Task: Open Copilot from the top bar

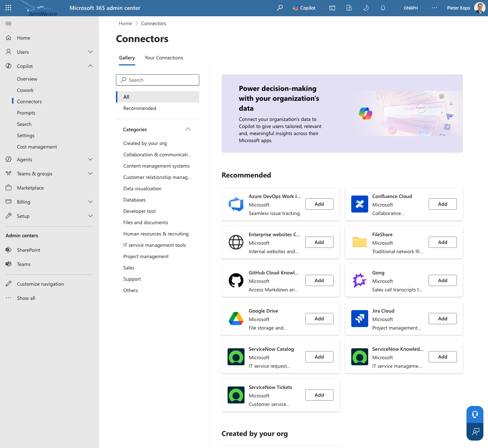Action: pos(304,8)
